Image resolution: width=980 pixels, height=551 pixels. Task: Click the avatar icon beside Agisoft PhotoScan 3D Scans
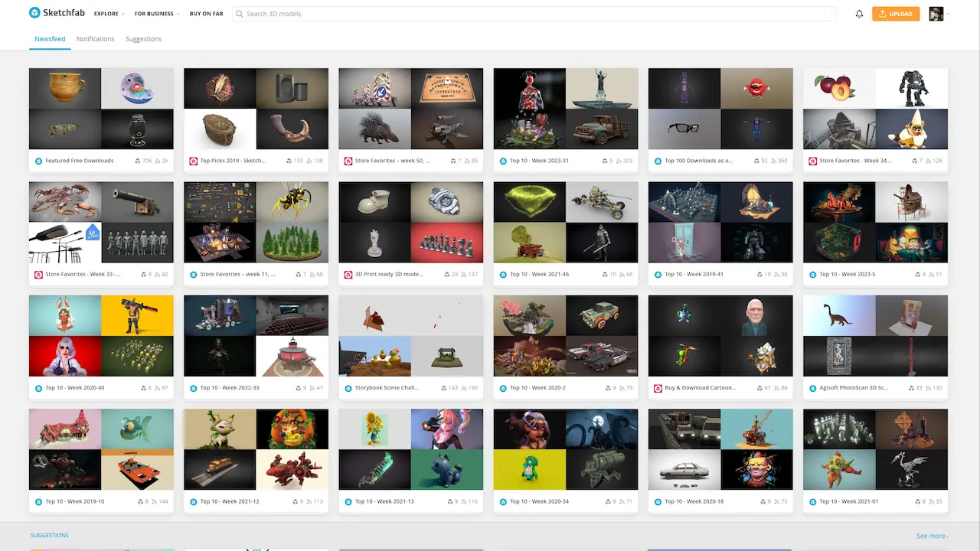click(812, 388)
